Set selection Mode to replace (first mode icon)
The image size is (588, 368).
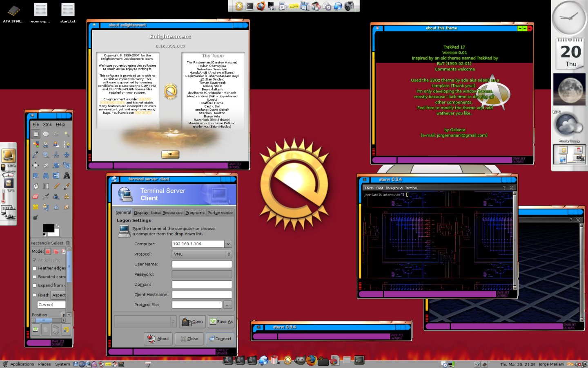[x=48, y=251]
